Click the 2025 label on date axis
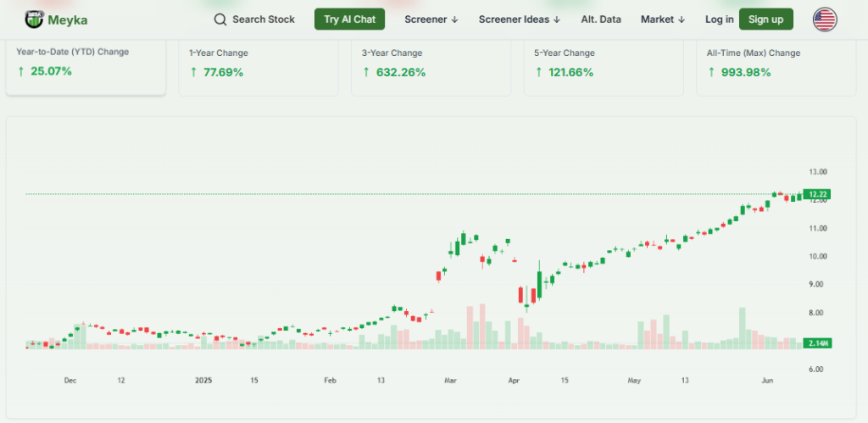 pyautogui.click(x=203, y=381)
